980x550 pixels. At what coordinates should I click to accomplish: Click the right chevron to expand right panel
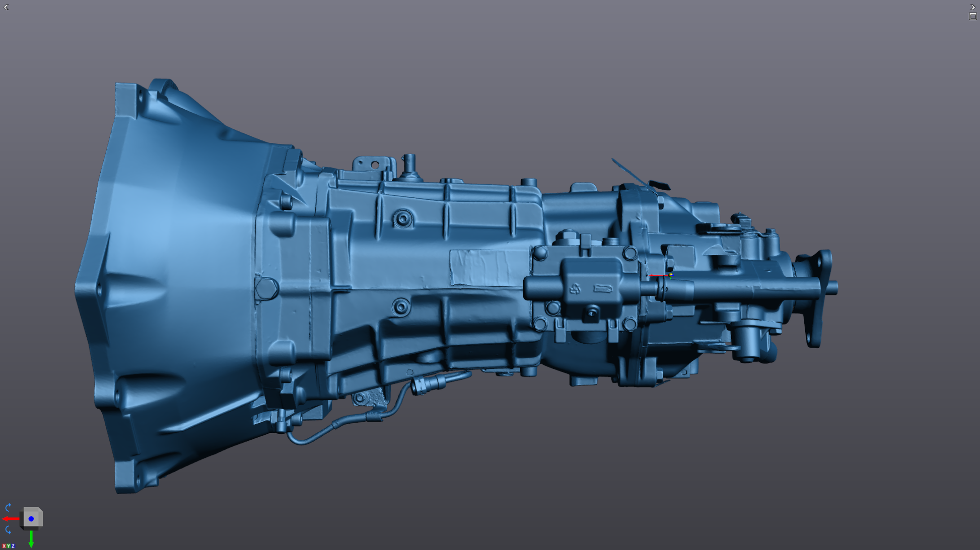(973, 7)
